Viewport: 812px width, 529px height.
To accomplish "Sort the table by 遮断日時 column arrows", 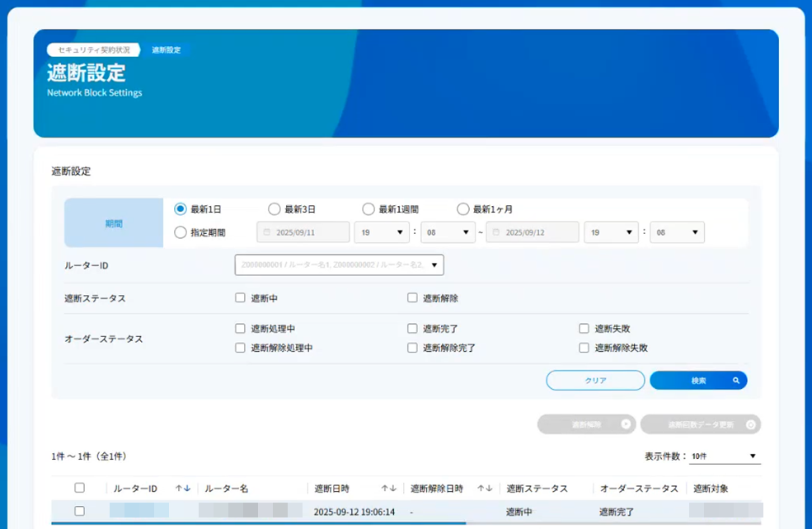I will (x=389, y=489).
